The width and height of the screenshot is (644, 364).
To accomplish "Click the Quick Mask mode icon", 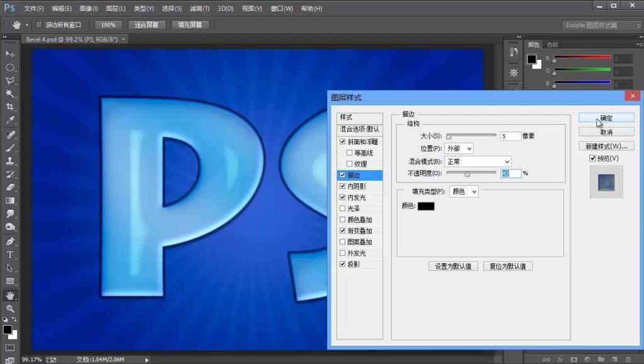I will point(10,348).
